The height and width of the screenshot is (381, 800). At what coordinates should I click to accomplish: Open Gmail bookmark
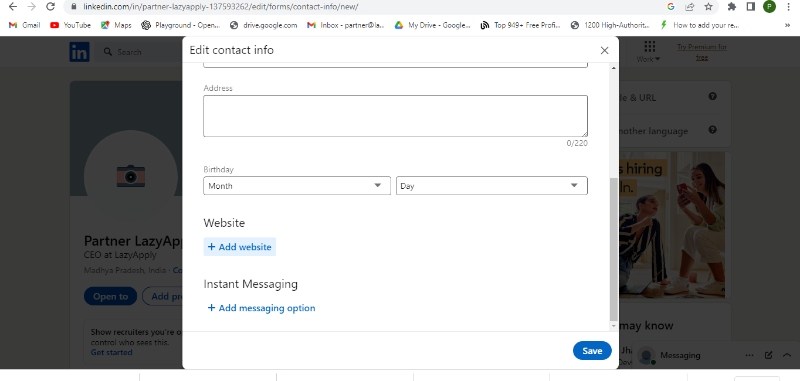pos(24,25)
